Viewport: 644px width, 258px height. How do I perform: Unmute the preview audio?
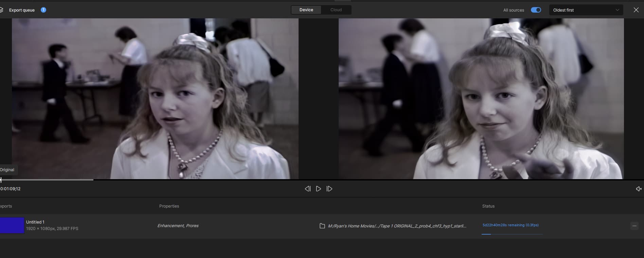pyautogui.click(x=639, y=189)
